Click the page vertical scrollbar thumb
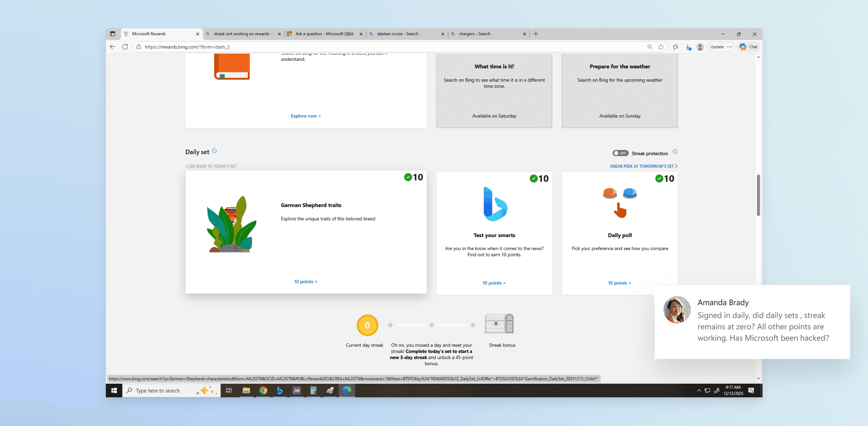The width and height of the screenshot is (868, 426). (x=758, y=195)
